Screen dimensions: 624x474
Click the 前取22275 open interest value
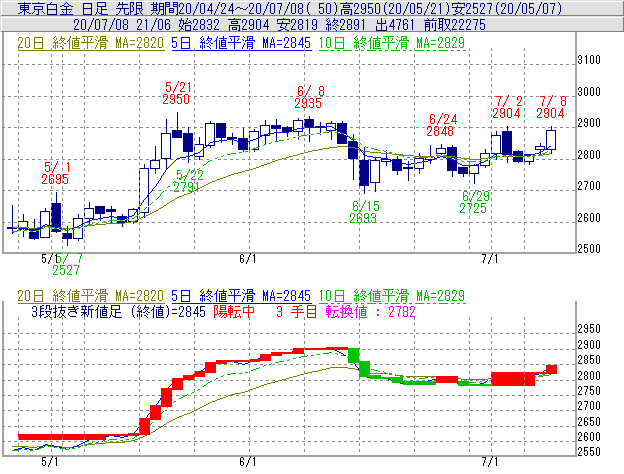pyautogui.click(x=455, y=25)
